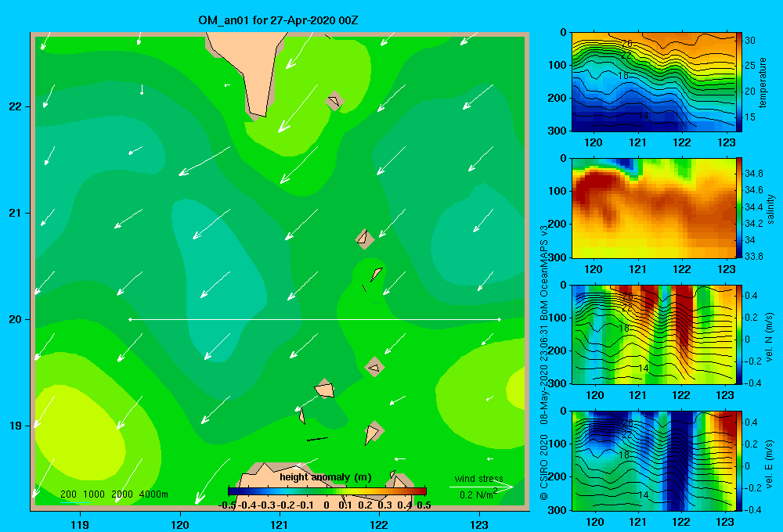Image resolution: width=783 pixels, height=532 pixels.
Task: Click the -0.5 end of height anomaly scale
Action: (x=227, y=505)
